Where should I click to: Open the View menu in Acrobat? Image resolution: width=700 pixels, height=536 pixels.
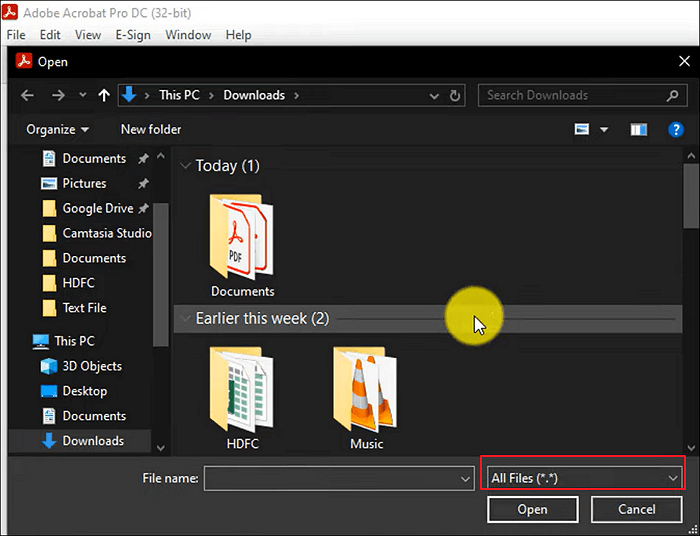(88, 35)
